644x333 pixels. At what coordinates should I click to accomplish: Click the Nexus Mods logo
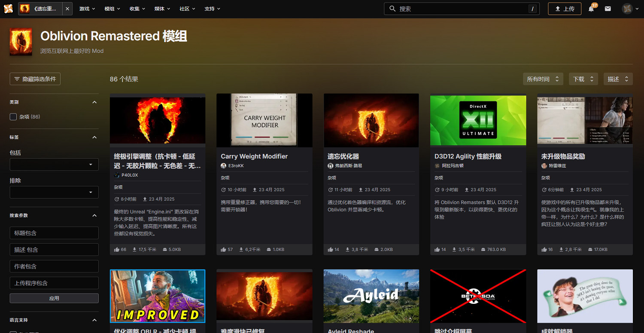pos(8,9)
